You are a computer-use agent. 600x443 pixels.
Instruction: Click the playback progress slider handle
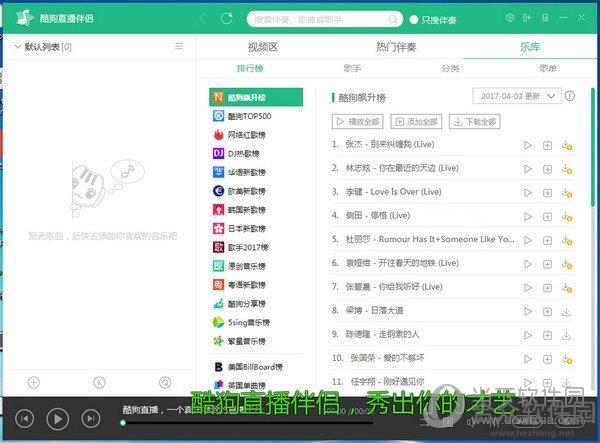click(x=123, y=423)
